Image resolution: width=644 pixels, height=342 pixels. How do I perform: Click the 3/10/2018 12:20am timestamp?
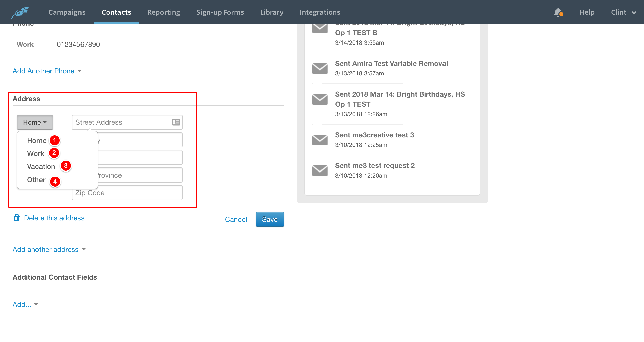click(x=361, y=176)
